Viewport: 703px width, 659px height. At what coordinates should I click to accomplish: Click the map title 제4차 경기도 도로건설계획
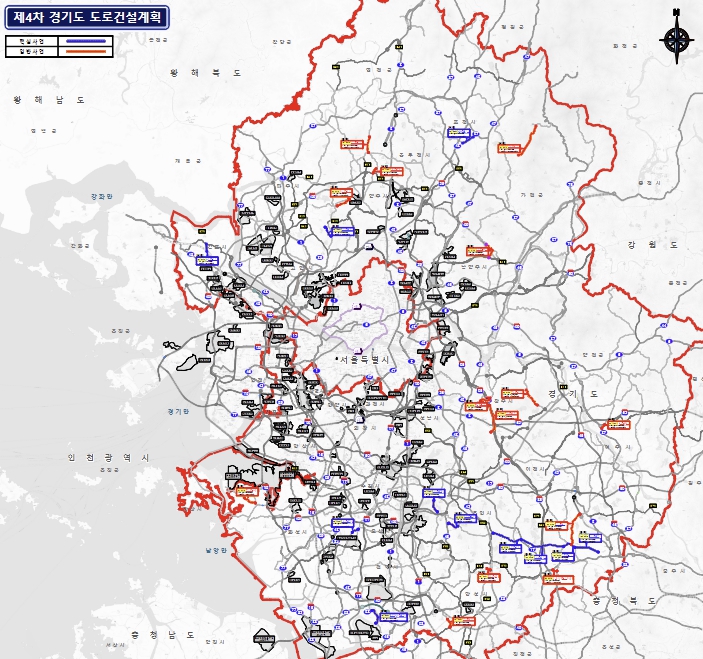click(87, 17)
